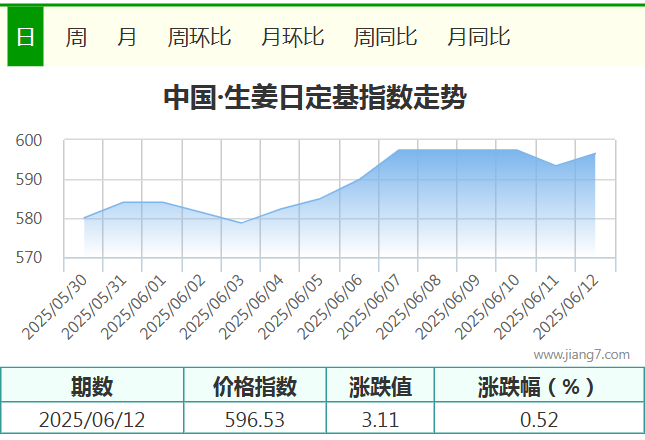Click the chart title 中国·生姜日定基指数走势

pos(315,98)
